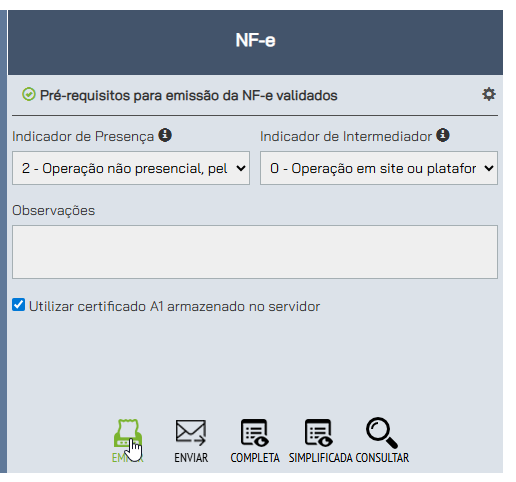Click the arrow on Operação não presencial select
This screenshot has width=516, height=482.
click(241, 168)
